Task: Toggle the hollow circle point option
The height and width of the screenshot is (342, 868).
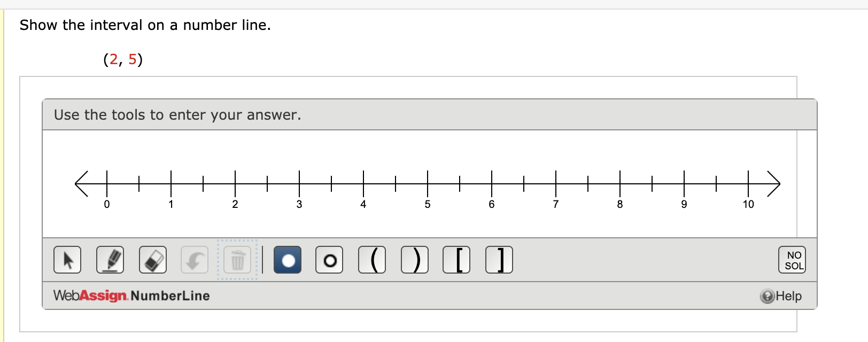Action: point(329,260)
